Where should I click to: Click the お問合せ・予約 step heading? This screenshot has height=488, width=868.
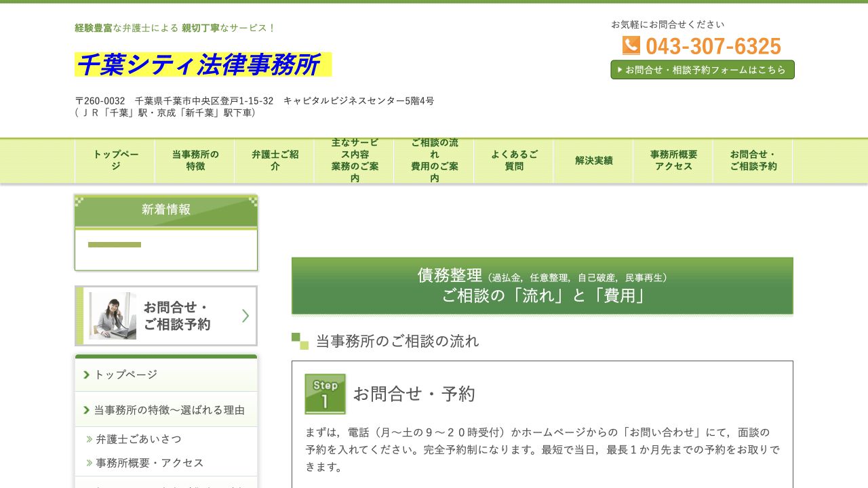point(414,394)
